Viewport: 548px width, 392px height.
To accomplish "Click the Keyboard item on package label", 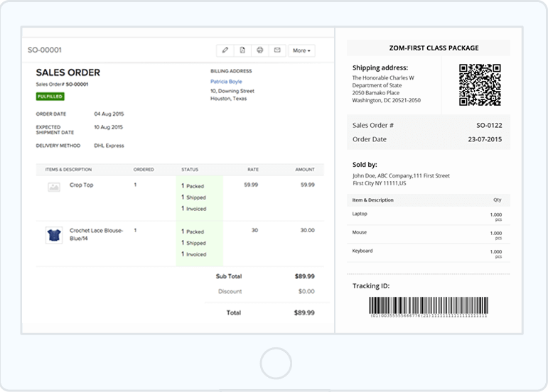I will 362,251.
